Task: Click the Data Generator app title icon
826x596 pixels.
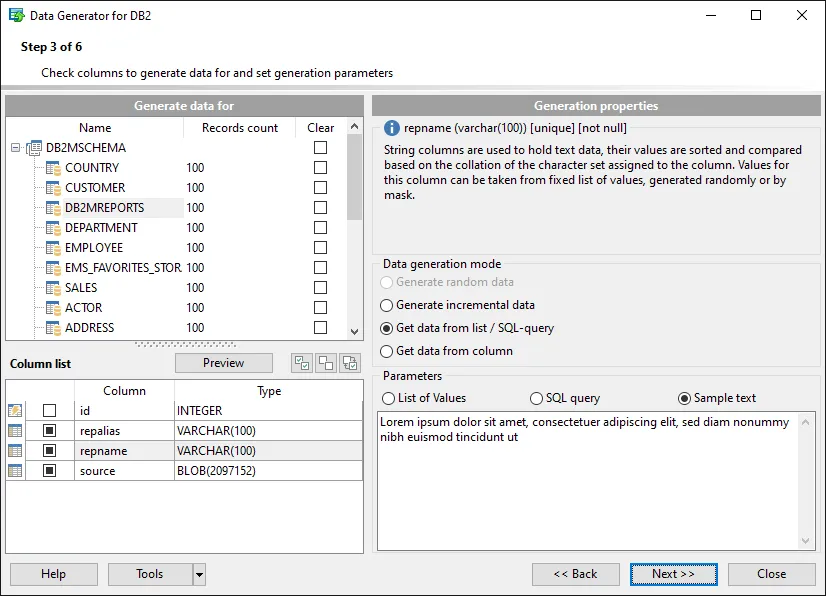Action: coord(17,15)
